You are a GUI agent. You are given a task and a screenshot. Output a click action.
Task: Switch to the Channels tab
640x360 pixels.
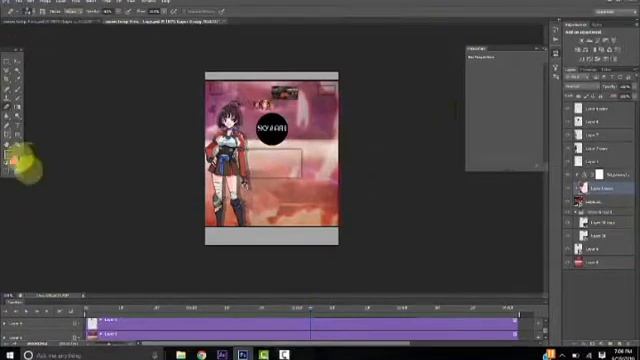click(x=589, y=70)
